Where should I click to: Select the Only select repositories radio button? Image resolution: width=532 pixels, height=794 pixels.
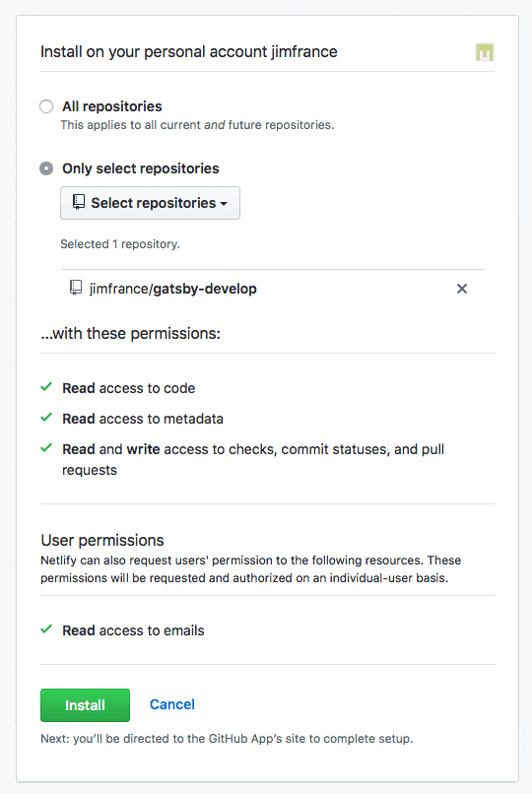point(46,168)
